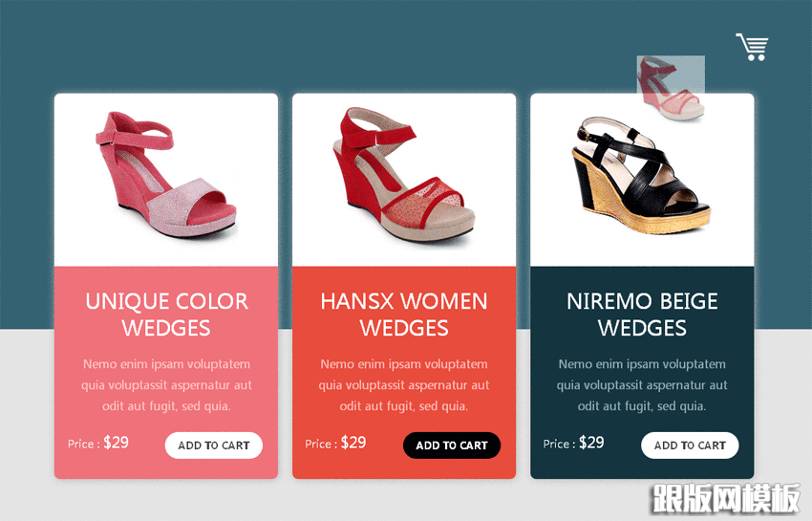Select the Unique Color Wedges title
Viewport: 812px width, 521px height.
(x=166, y=315)
